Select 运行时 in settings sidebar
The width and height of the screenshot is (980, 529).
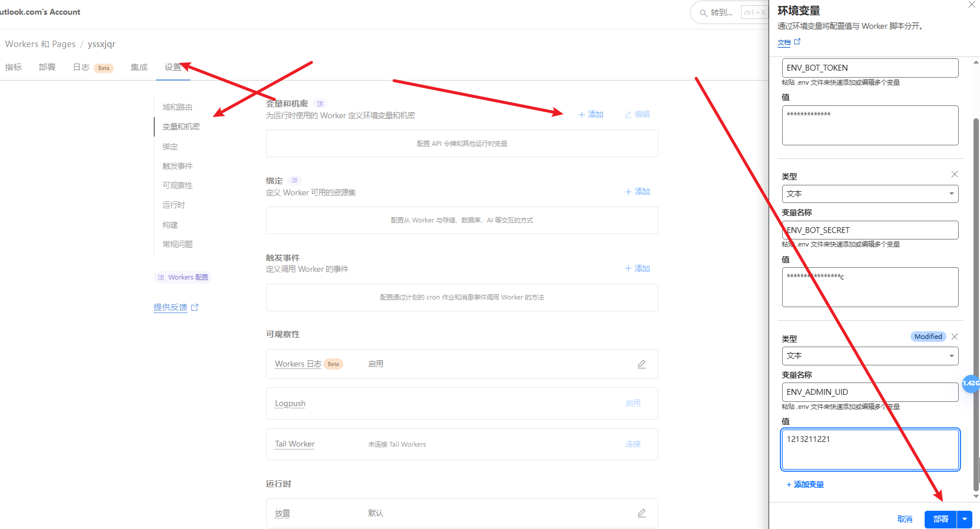pyautogui.click(x=174, y=205)
